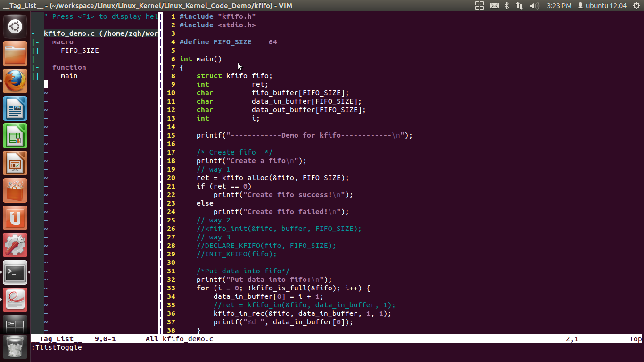Open the Home folder from the launcher
This screenshot has height=362, width=644.
(15, 54)
